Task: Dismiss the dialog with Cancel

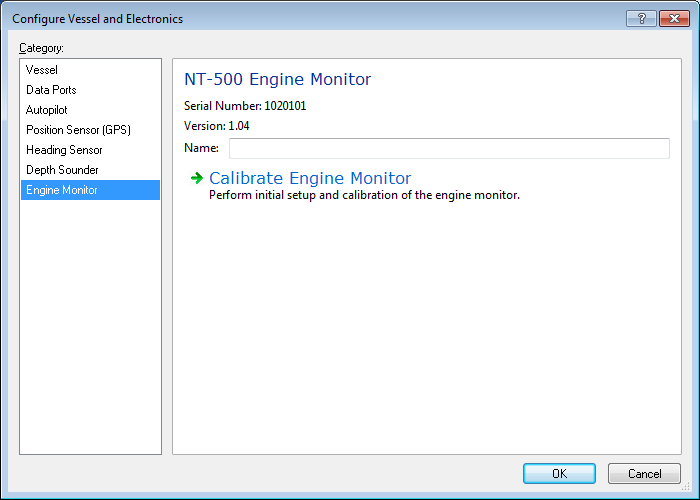Action: click(x=644, y=473)
